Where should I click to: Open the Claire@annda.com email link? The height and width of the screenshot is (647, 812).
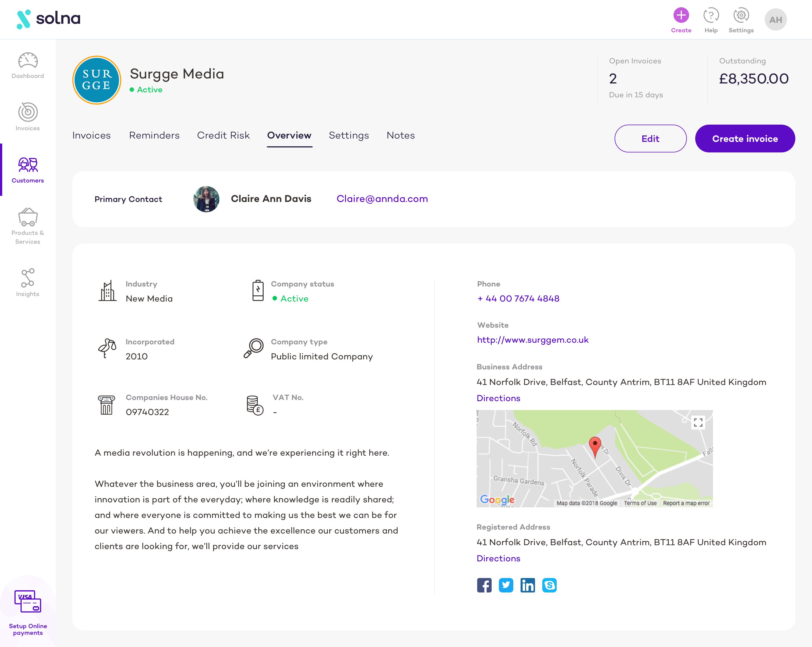coord(382,199)
